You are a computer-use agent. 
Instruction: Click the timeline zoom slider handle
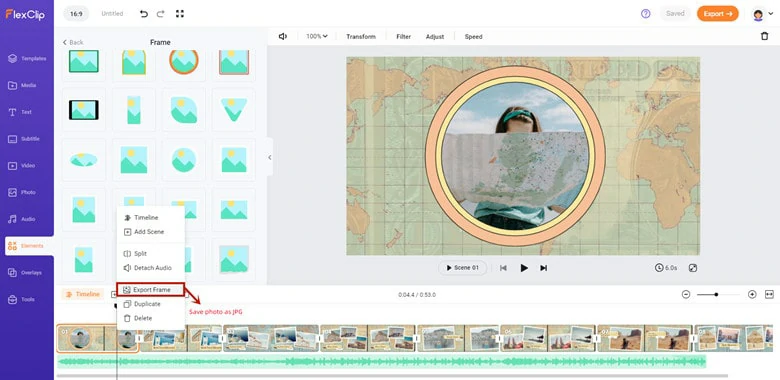click(716, 294)
